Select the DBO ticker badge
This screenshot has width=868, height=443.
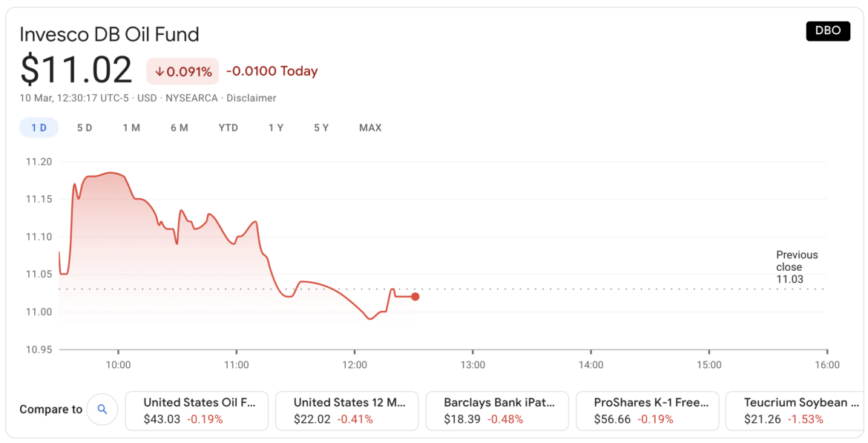828,31
